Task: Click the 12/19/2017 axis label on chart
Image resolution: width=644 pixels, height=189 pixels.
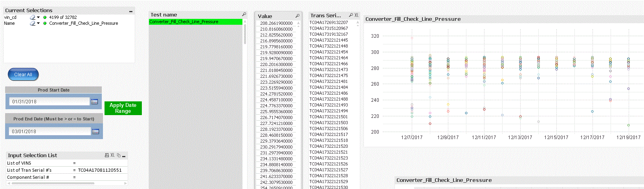Action: [x=628, y=138]
